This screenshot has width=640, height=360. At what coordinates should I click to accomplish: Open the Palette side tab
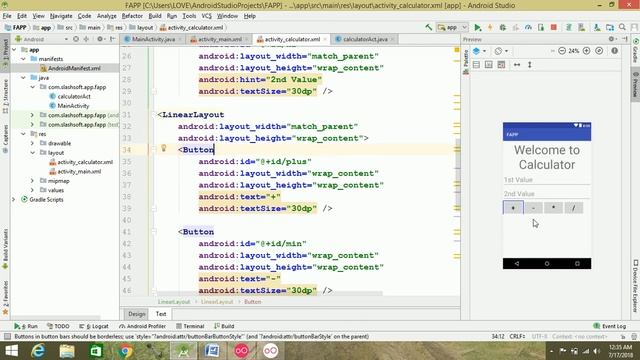pos(466,62)
